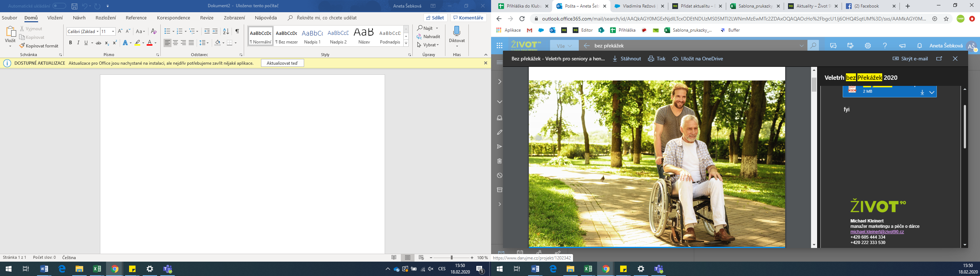Apply Italic formatting in Word ribbon

coord(78,43)
